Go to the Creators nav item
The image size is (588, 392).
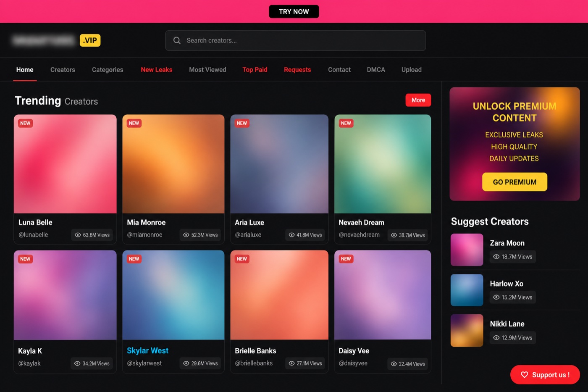pyautogui.click(x=63, y=70)
